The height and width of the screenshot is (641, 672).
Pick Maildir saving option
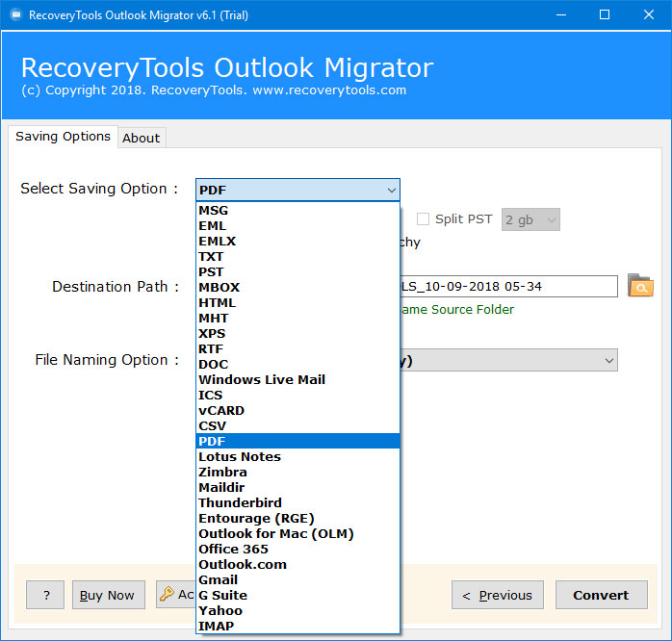[x=297, y=488]
